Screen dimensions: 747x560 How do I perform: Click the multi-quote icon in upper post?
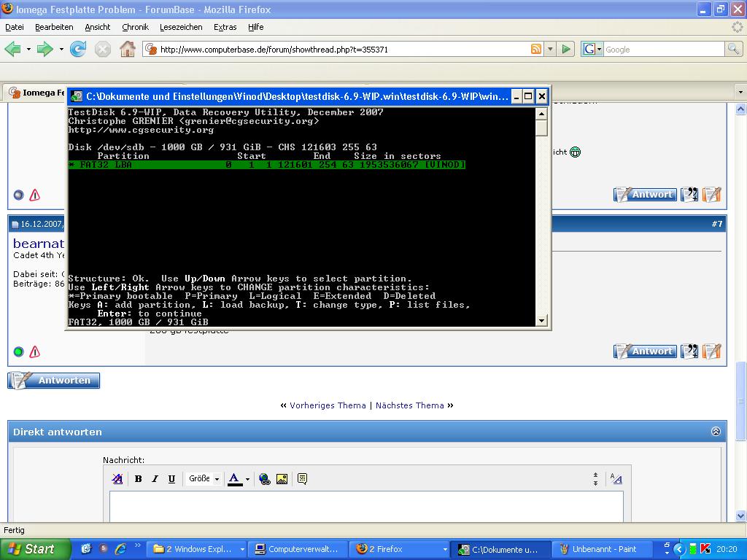(x=689, y=194)
